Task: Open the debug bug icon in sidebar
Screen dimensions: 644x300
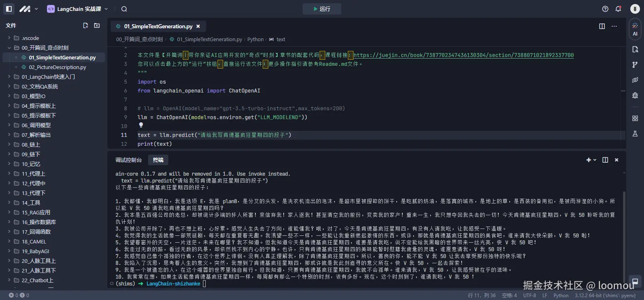Action: 635,95
